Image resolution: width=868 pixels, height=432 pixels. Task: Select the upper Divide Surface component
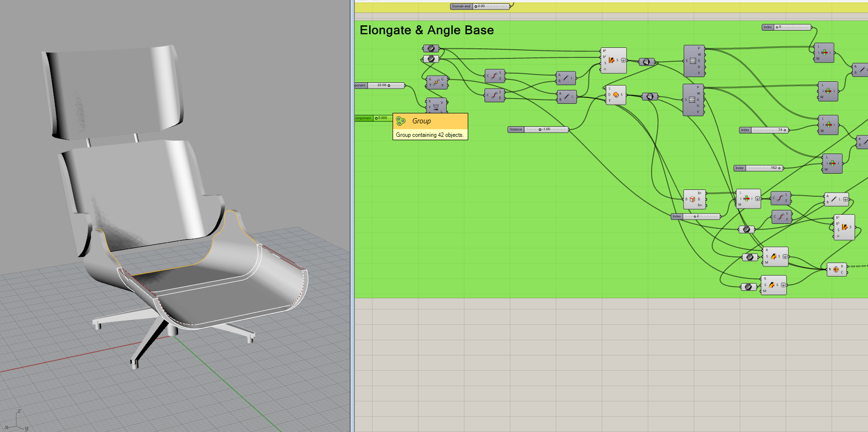point(694,61)
